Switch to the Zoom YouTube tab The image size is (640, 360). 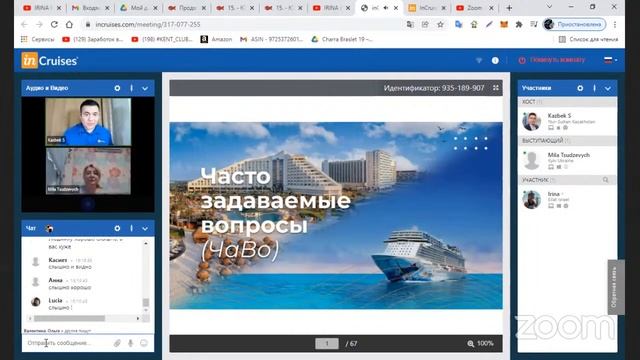point(475,8)
